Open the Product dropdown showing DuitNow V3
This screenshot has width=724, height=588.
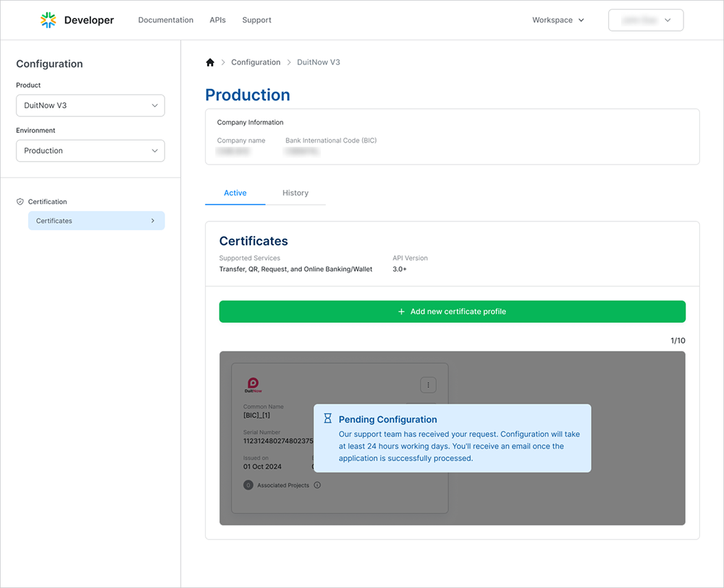(90, 106)
